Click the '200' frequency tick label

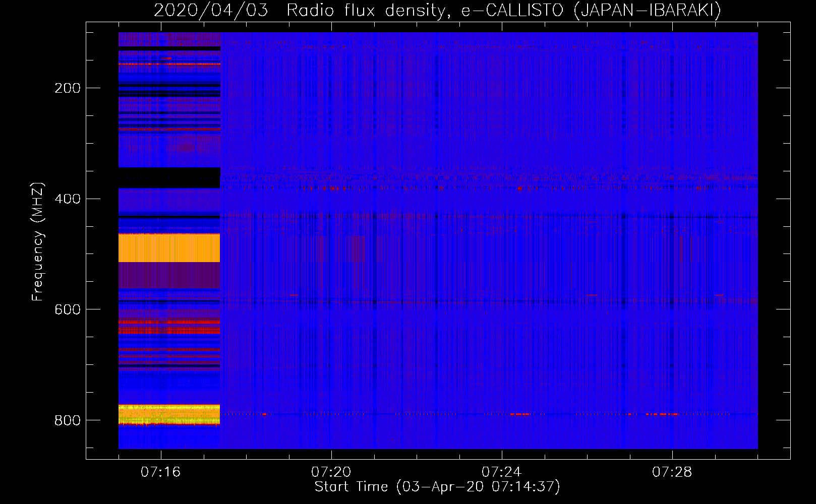(68, 88)
